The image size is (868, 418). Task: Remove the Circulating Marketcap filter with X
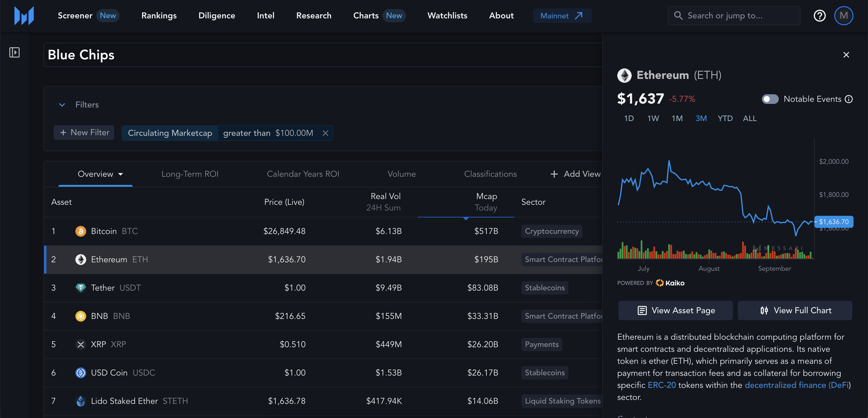[x=325, y=133]
